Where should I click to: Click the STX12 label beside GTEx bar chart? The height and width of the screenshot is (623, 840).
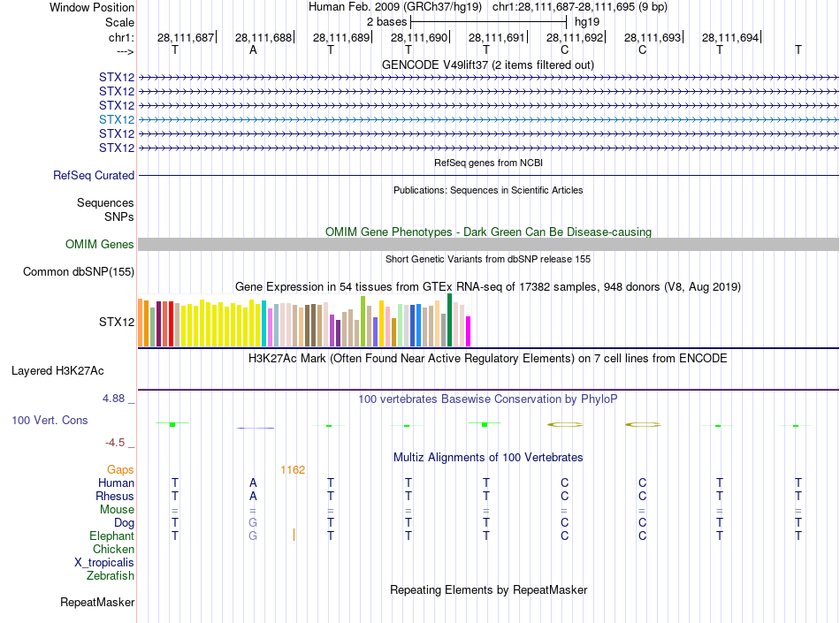(117, 322)
